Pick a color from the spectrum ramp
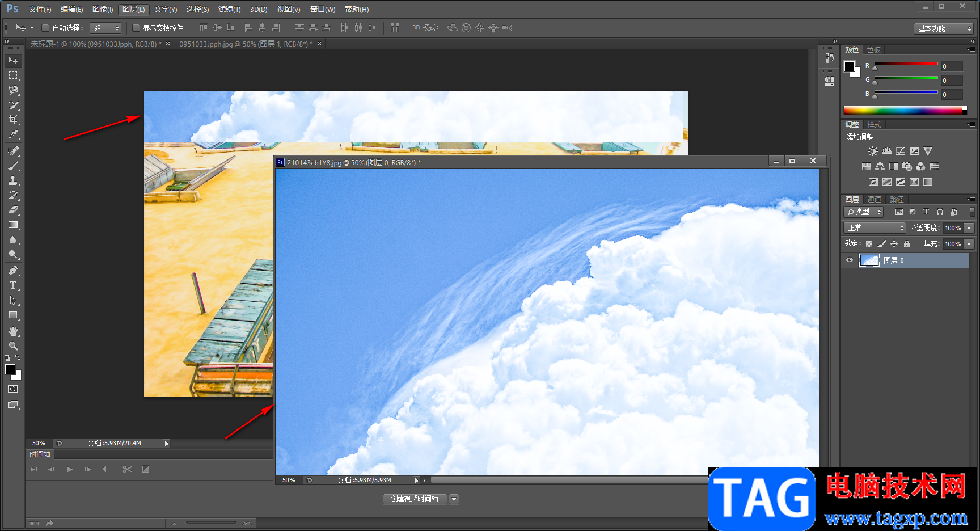The image size is (980, 531). point(905,110)
